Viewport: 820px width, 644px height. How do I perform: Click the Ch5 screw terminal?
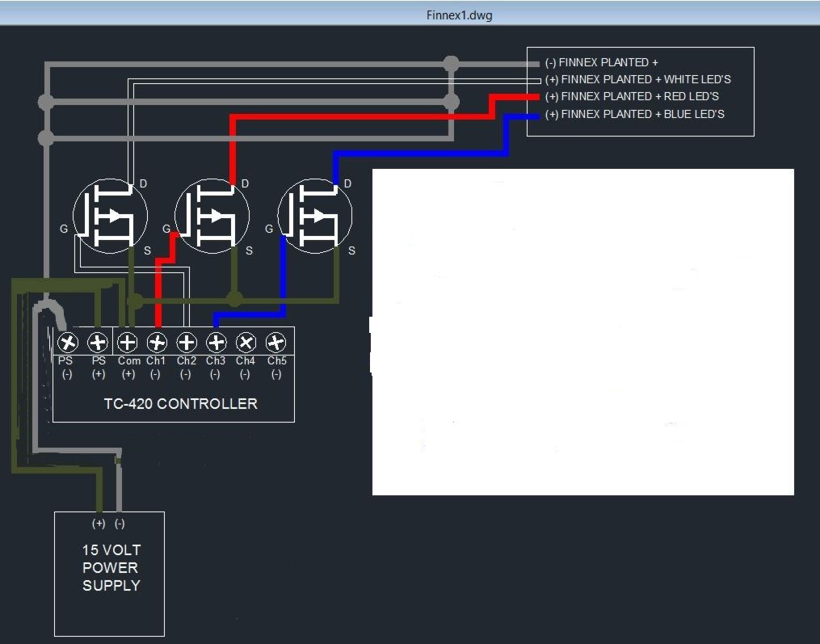coord(275,343)
